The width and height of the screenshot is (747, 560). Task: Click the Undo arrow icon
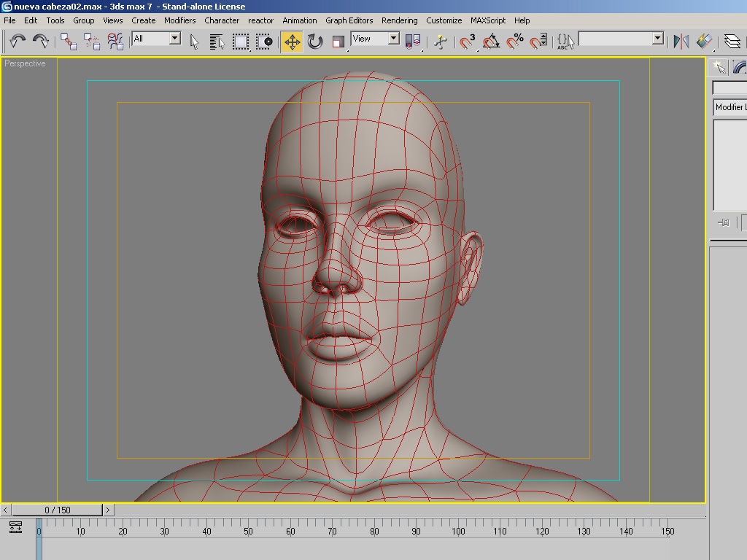(x=18, y=42)
